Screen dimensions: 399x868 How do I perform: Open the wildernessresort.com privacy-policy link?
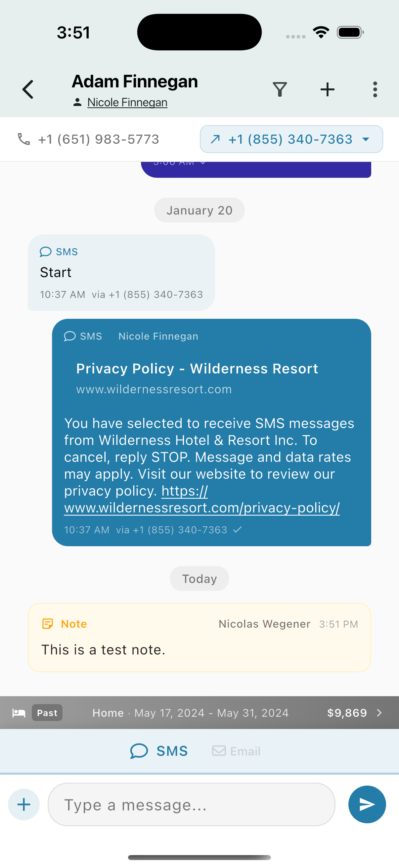(x=202, y=507)
